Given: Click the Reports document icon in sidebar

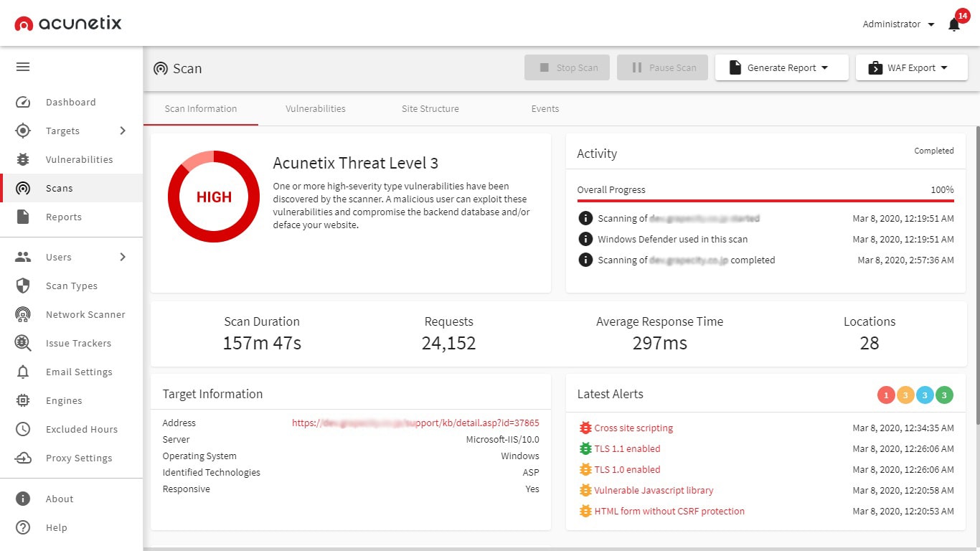Looking at the screenshot, I should tap(23, 217).
